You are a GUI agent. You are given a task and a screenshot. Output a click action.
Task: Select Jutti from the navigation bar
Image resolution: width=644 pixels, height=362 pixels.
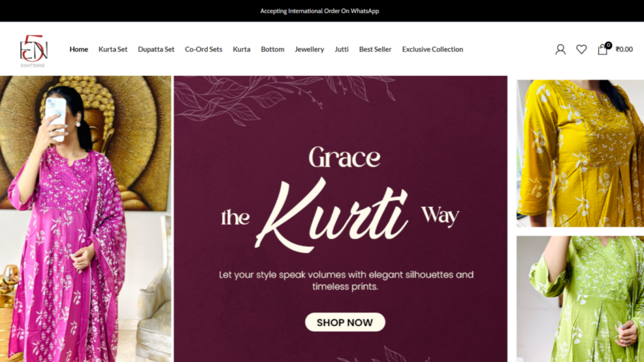tap(341, 49)
